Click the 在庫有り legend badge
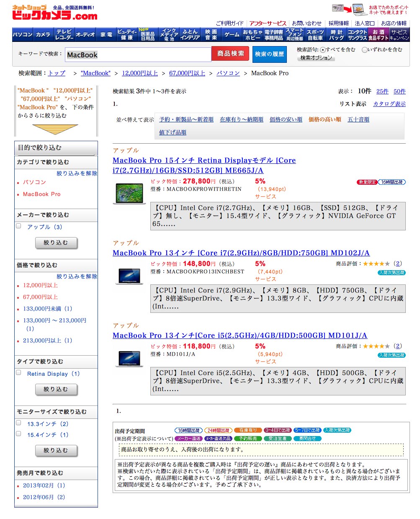 tap(248, 430)
